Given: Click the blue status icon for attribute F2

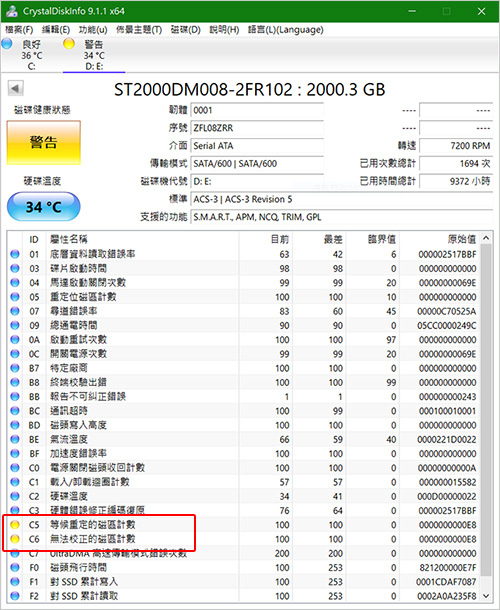Looking at the screenshot, I should pyautogui.click(x=15, y=596).
